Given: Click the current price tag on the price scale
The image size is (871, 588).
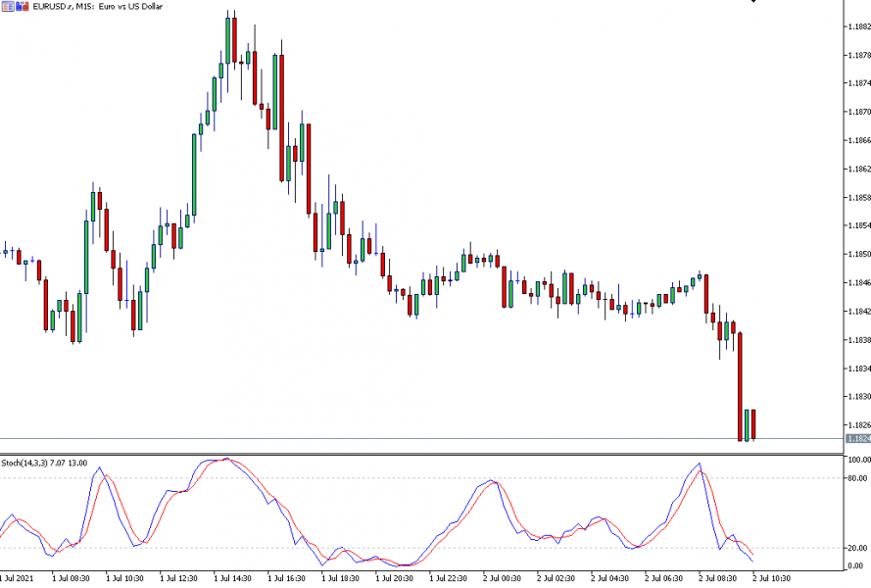Looking at the screenshot, I should pos(857,438).
